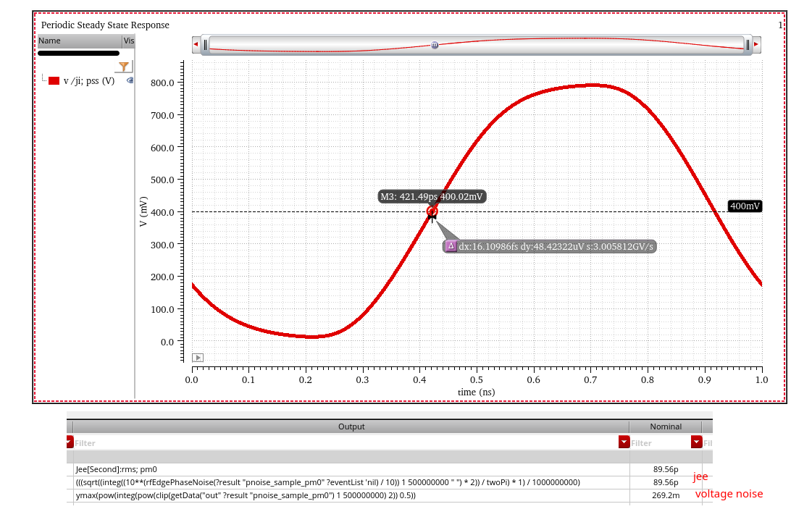This screenshot has width=812, height=517.
Task: Click the Vis column header in trace panel
Action: 129,41
